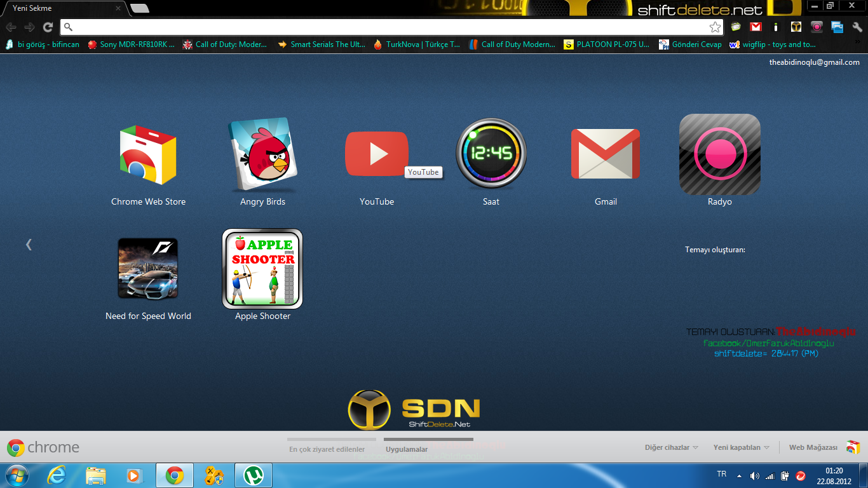Click the TR language indicator
868x488 pixels.
721,474
